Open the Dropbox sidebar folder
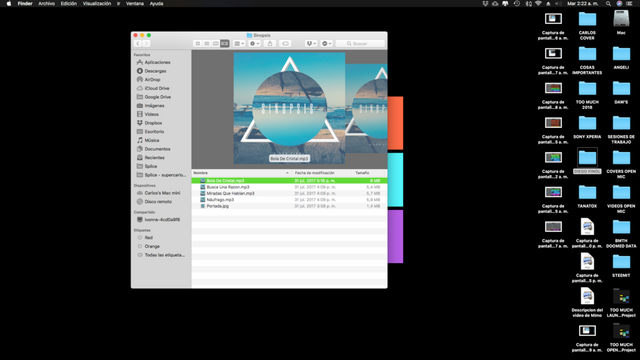This screenshot has height=360, width=640. coord(153,123)
